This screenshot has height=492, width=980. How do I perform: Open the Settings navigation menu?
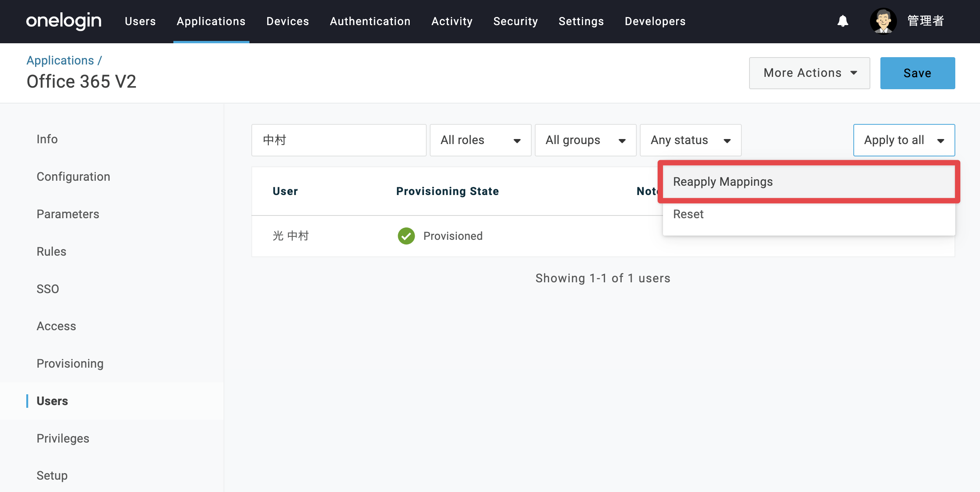(x=581, y=21)
